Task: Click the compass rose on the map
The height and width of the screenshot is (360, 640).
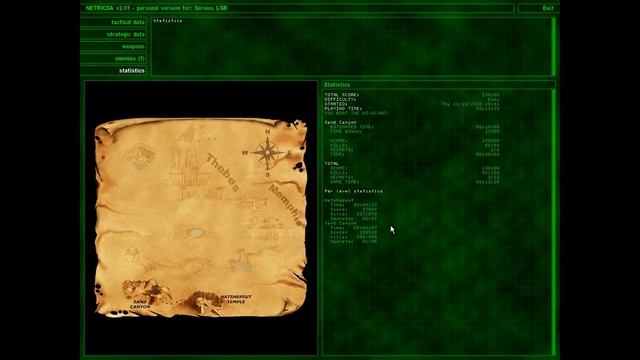Action: pos(268,152)
